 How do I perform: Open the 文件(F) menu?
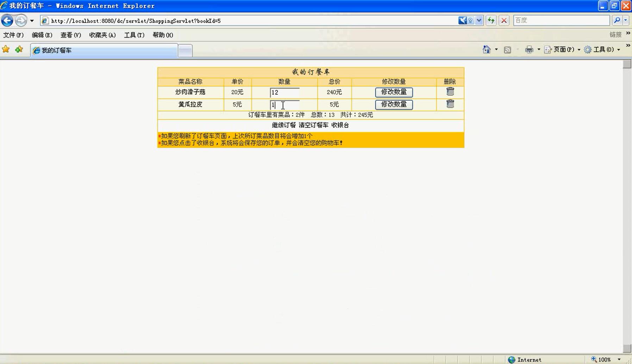click(13, 35)
